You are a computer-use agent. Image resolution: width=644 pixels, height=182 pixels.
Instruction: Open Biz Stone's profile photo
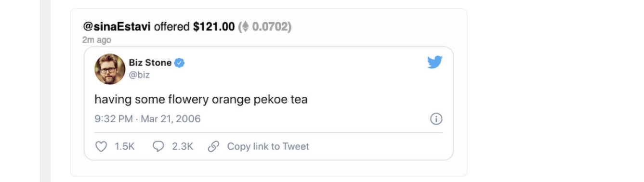coord(110,69)
